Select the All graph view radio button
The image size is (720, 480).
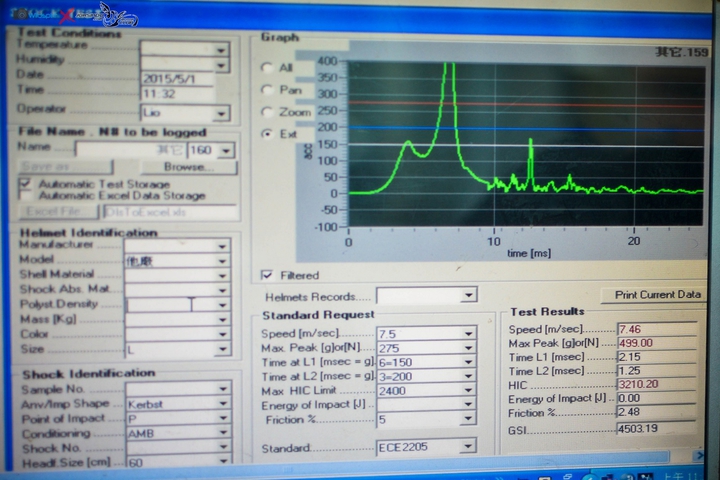(267, 68)
